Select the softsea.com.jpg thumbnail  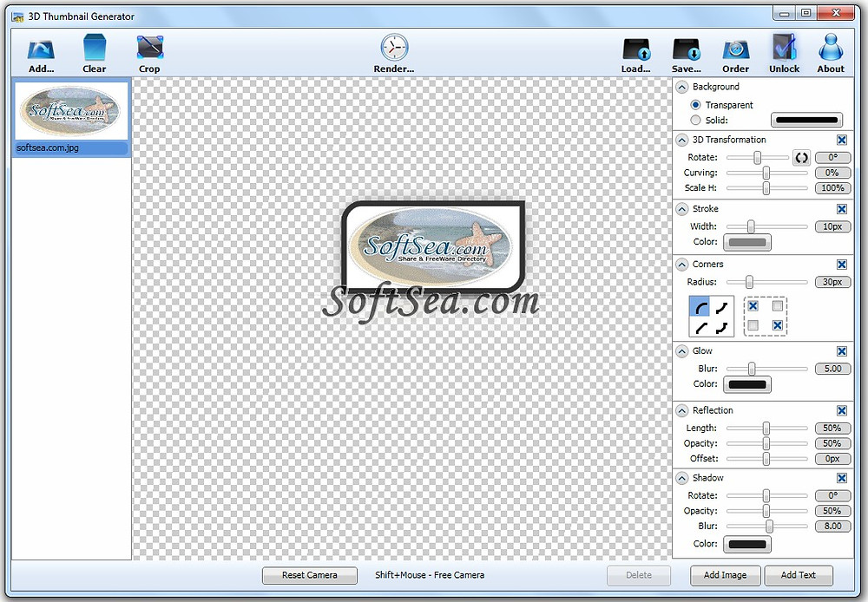click(71, 111)
